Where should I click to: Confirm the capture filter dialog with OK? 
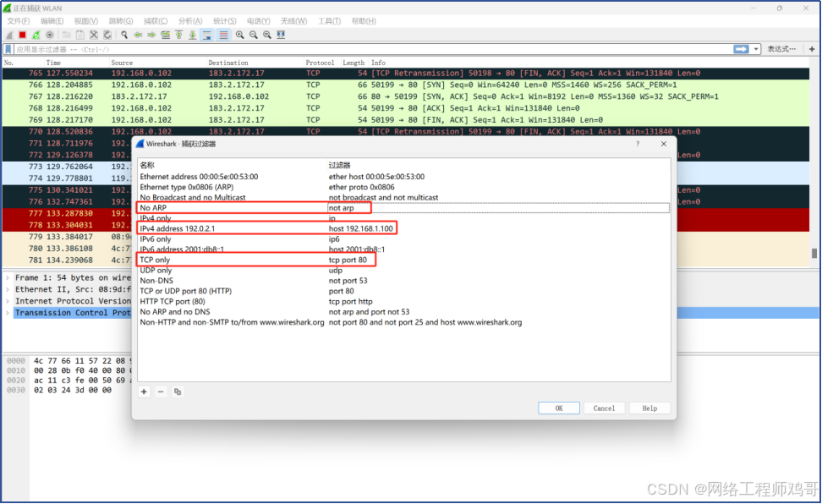pyautogui.click(x=559, y=408)
